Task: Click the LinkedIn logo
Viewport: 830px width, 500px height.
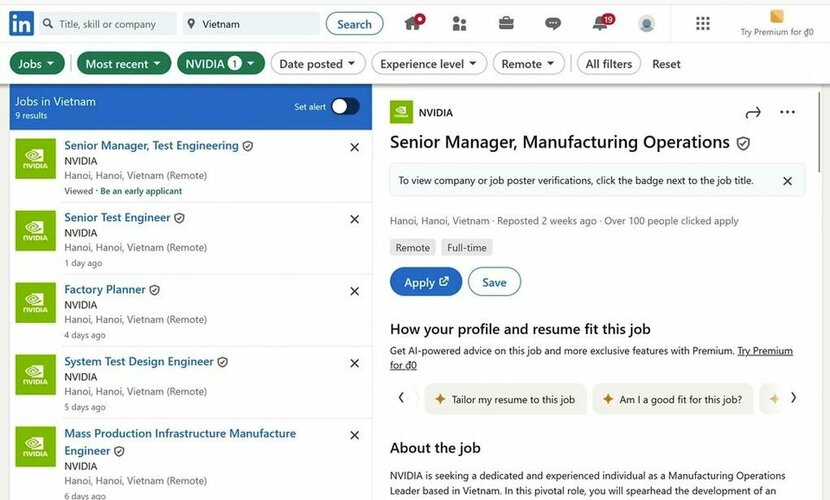Action: 21,24
